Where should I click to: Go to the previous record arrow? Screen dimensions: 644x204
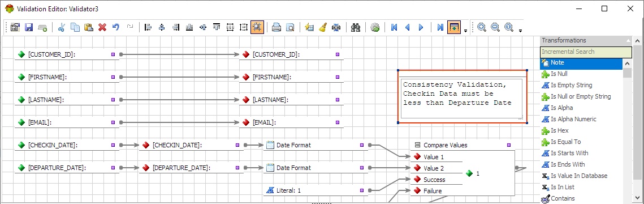coord(408,28)
